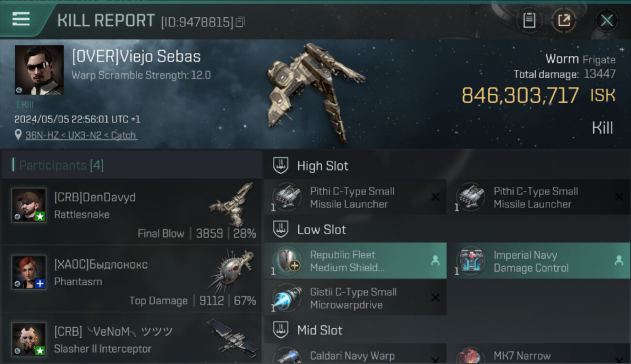
Task: Select Gistii C-Type Small Microwarpdrive item
Action: point(355,298)
